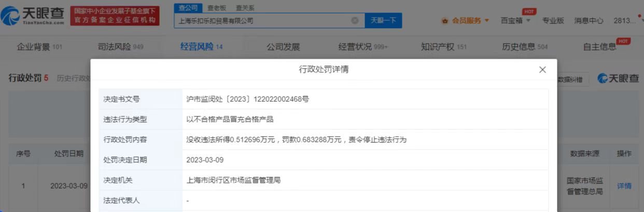Click the 详情 link in the first row
The image size is (644, 212).
pyautogui.click(x=624, y=186)
